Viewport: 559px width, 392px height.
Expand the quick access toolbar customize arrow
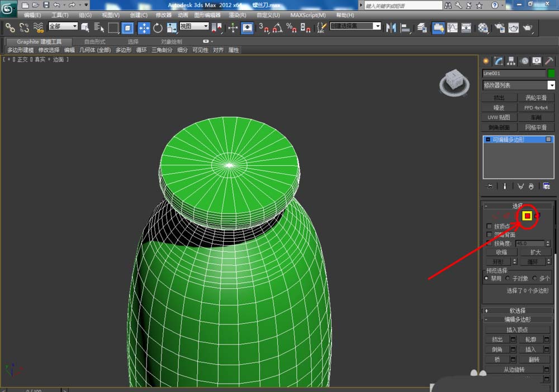click(x=86, y=5)
